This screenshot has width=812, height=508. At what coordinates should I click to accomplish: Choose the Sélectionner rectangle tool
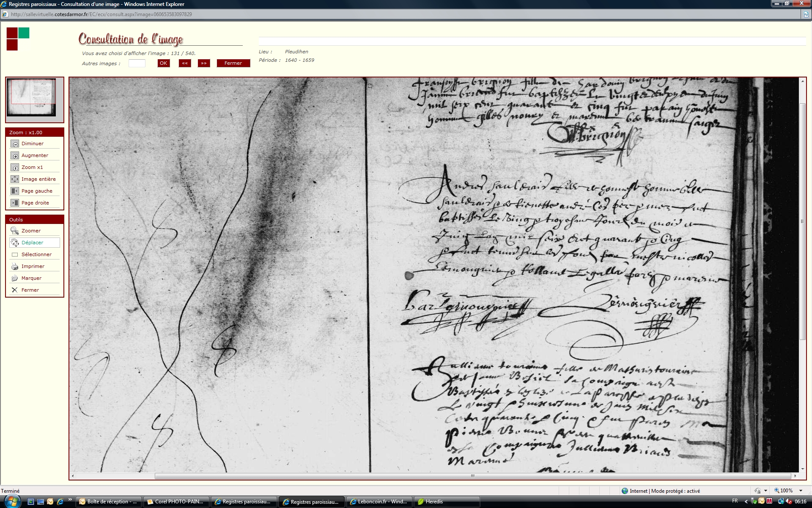click(x=15, y=255)
